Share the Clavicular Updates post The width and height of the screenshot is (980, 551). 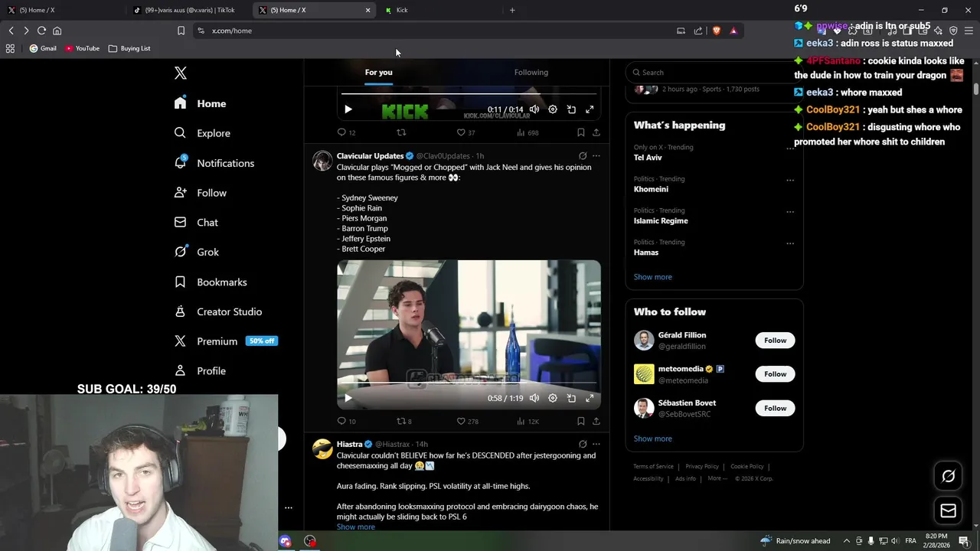596,421
